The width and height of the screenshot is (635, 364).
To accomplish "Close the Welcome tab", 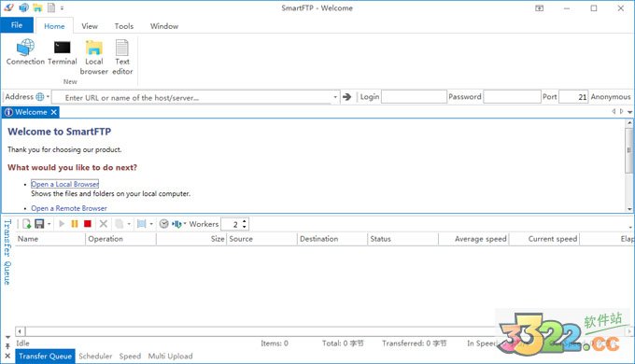I will pyautogui.click(x=54, y=112).
